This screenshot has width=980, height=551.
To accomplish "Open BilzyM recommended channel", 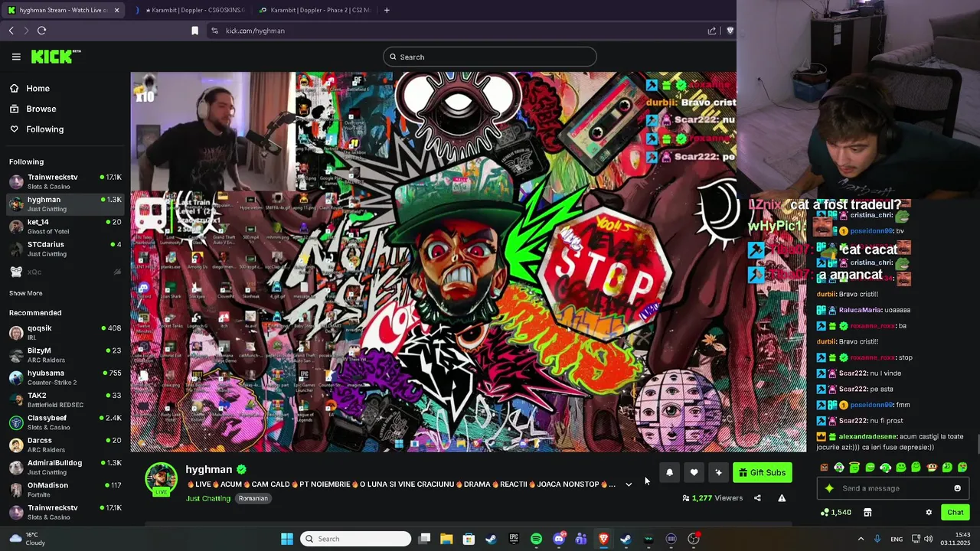I will tap(64, 355).
